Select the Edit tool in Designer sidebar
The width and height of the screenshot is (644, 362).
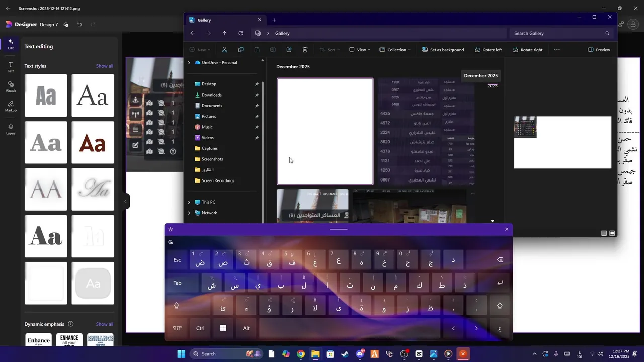click(11, 44)
